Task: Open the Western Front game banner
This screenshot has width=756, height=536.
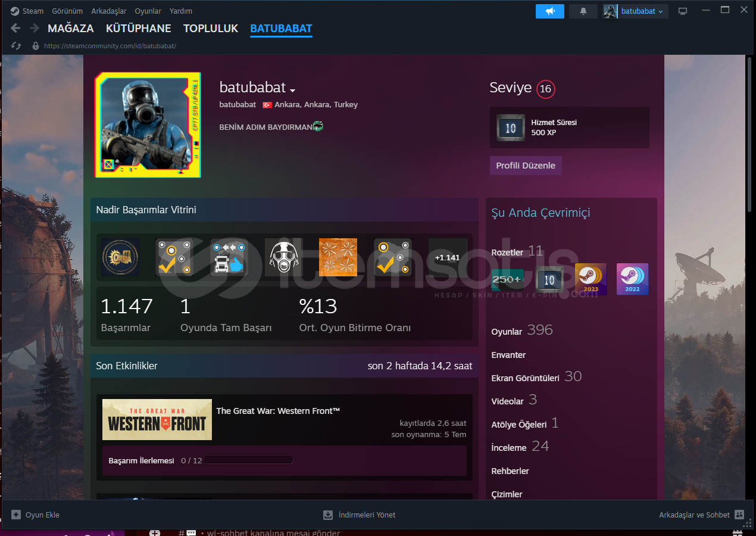Action: click(x=157, y=420)
